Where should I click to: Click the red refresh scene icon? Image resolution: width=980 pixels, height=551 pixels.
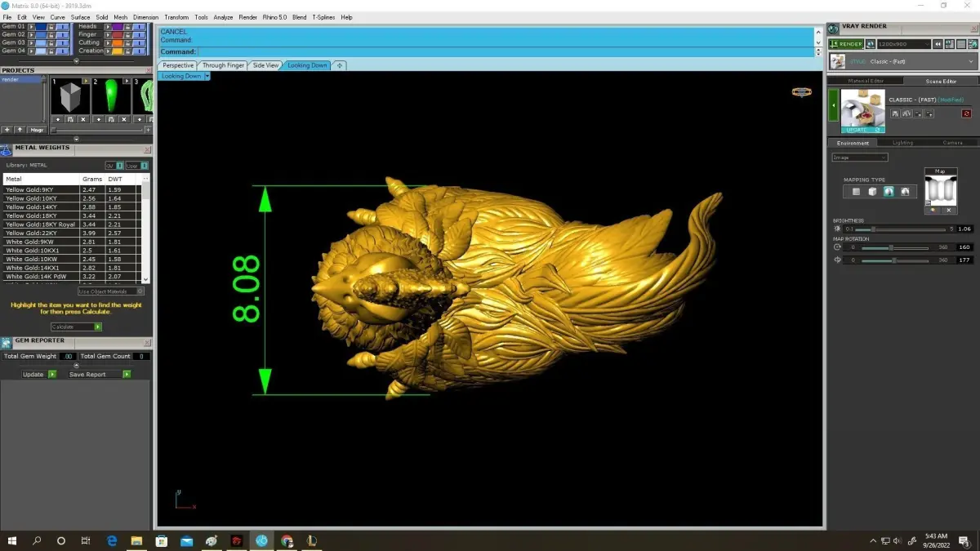click(967, 113)
